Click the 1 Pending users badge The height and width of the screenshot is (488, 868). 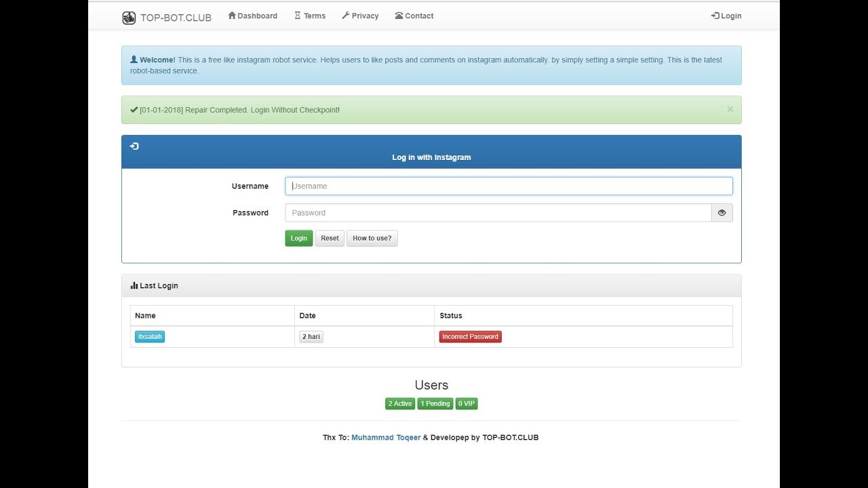(435, 404)
